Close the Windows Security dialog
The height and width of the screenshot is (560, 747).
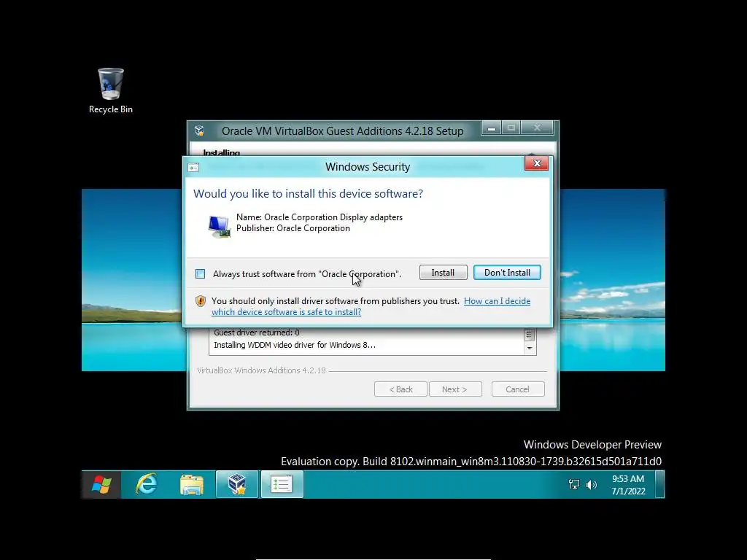click(537, 163)
